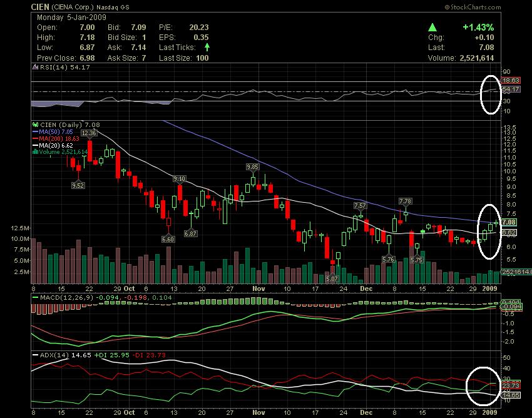Click the 7.57 price label

pos(360,206)
